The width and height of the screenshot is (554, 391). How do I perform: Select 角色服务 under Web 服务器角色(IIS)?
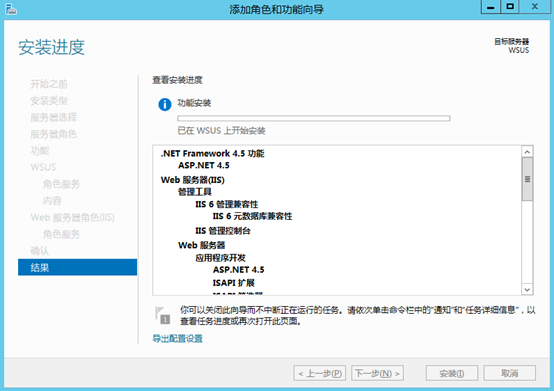tap(61, 234)
